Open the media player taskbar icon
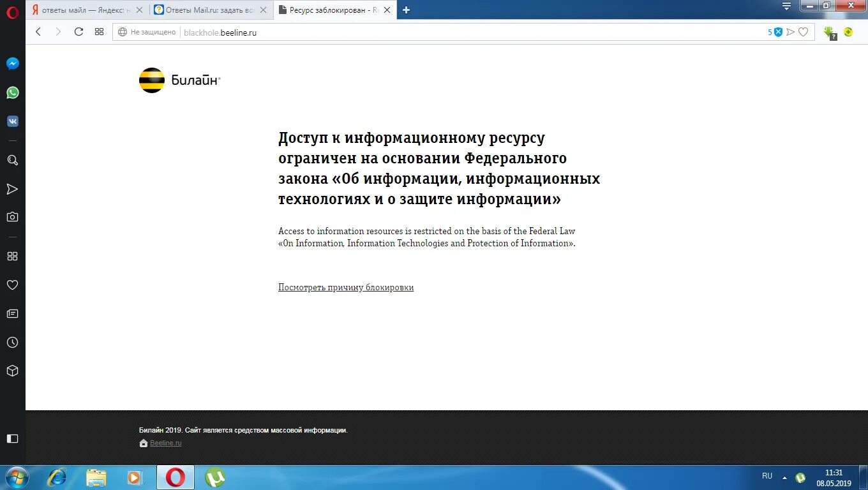The width and height of the screenshot is (868, 490). [135, 477]
